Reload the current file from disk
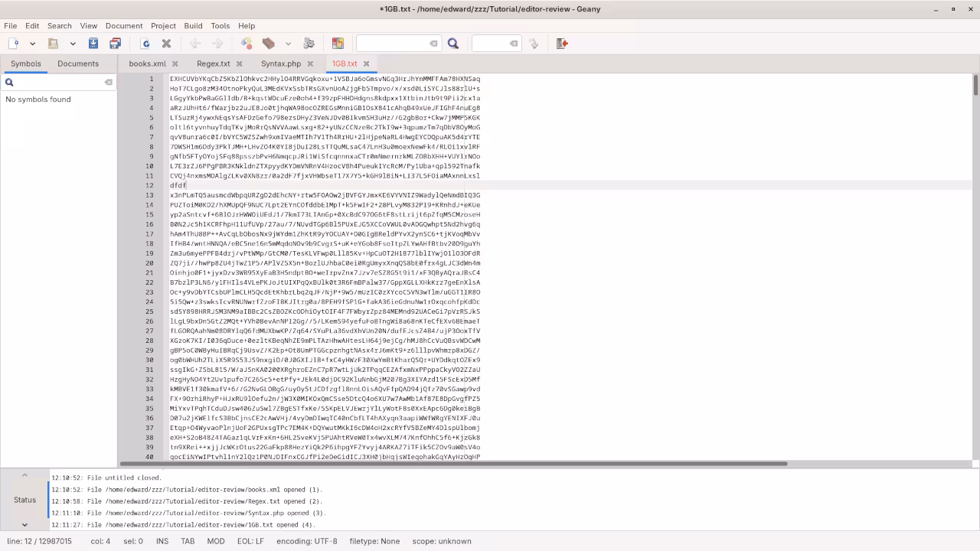Viewport: 980px width, 551px height. tap(145, 43)
